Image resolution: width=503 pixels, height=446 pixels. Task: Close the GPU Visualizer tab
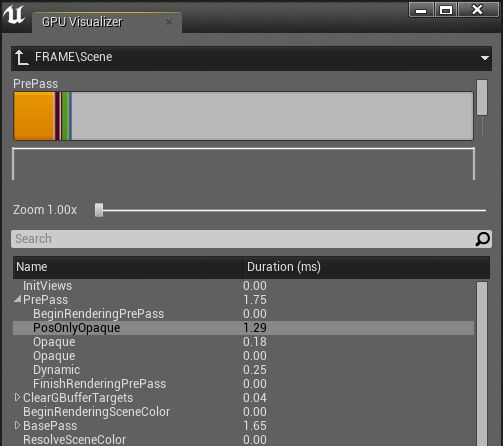tap(169, 22)
